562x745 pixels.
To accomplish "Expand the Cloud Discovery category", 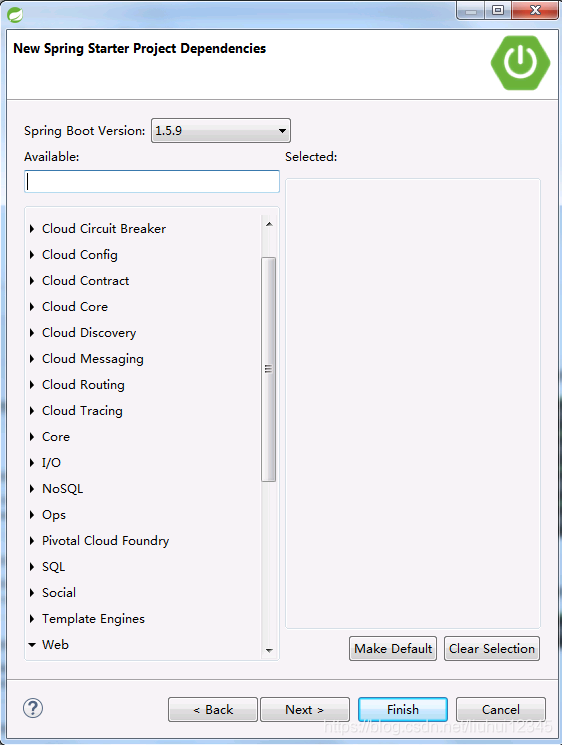I will click(x=32, y=333).
